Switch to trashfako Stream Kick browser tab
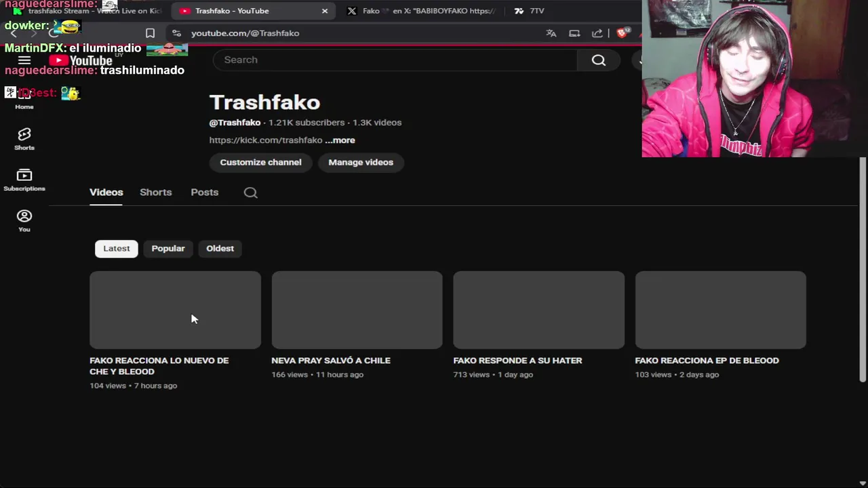868x488 pixels. [x=88, y=11]
